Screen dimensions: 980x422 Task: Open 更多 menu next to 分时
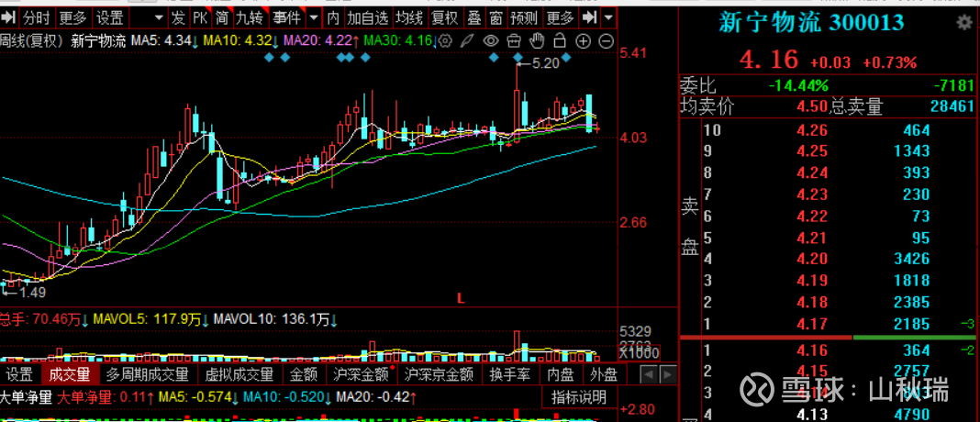[x=73, y=17]
